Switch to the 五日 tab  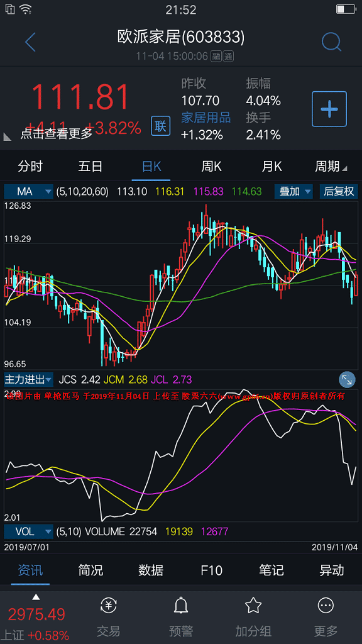pyautogui.click(x=90, y=166)
